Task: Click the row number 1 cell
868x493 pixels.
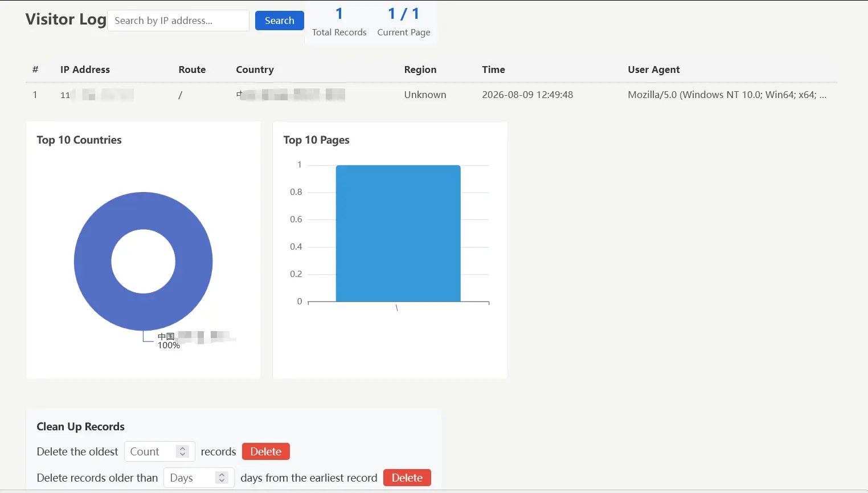Action: pyautogui.click(x=35, y=95)
